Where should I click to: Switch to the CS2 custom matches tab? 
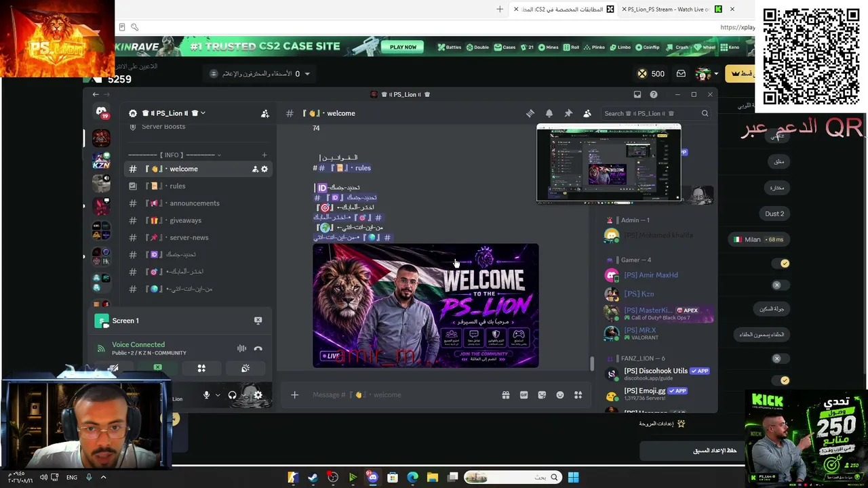[563, 9]
